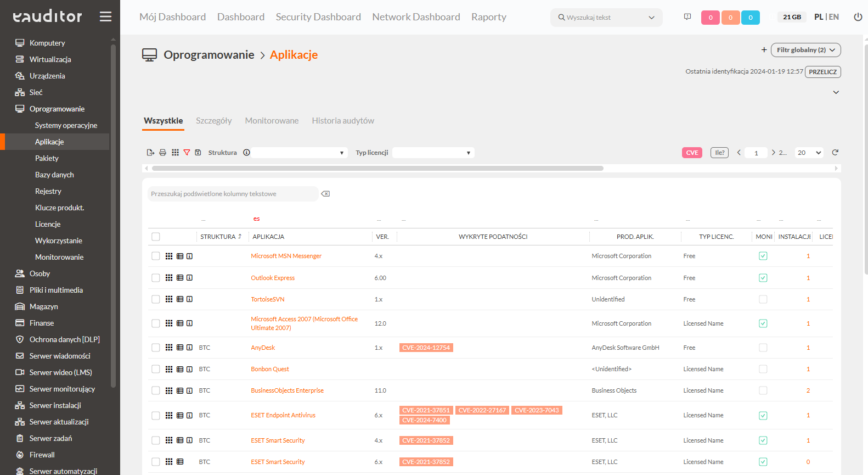868x475 pixels.
Task: Toggle the monitoring checkbox for Microsoft MSN Messenger
Action: [x=763, y=256]
